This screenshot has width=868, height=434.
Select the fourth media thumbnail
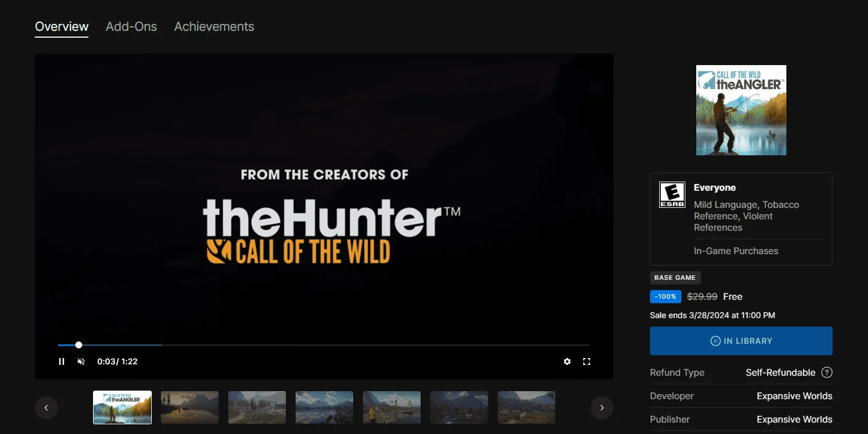coord(324,407)
